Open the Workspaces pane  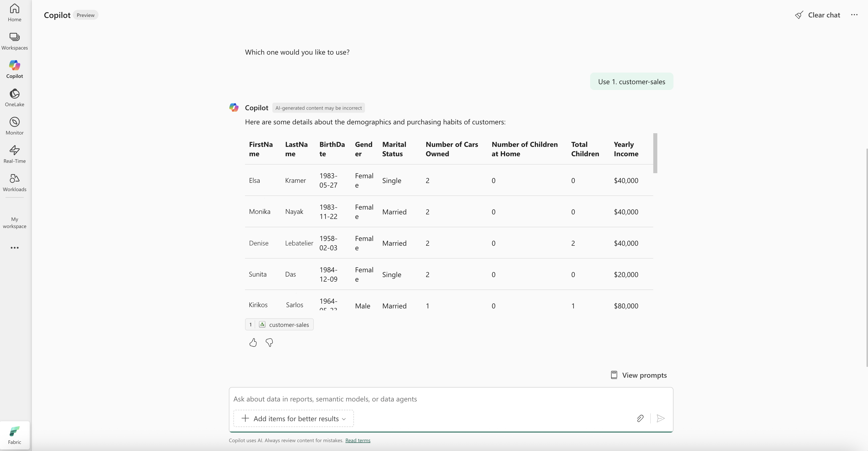(14, 41)
